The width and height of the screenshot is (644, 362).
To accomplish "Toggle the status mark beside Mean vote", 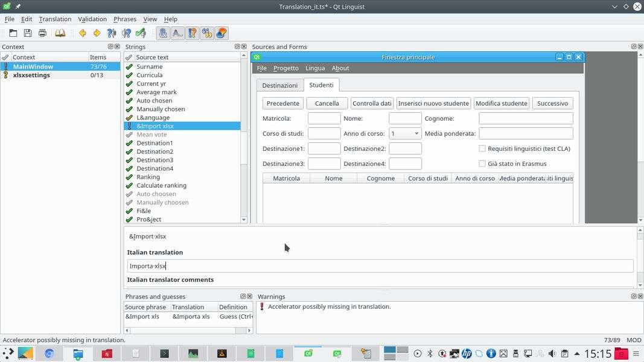I will (129, 135).
